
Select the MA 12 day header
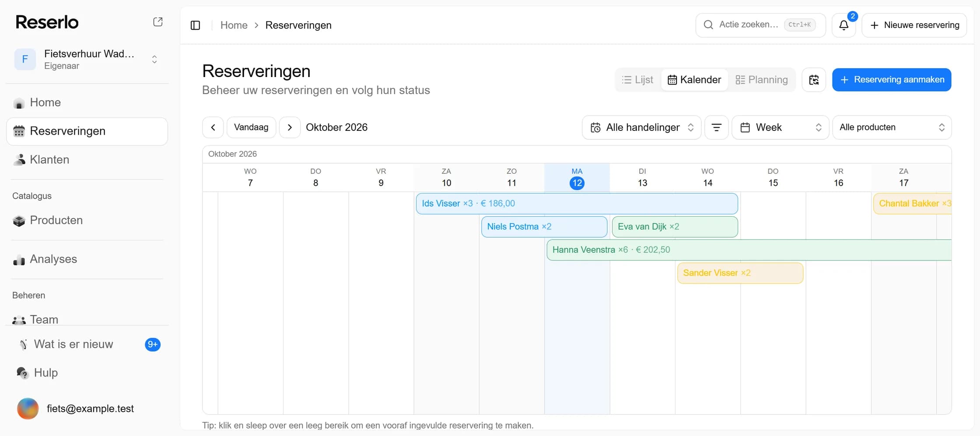pos(577,178)
